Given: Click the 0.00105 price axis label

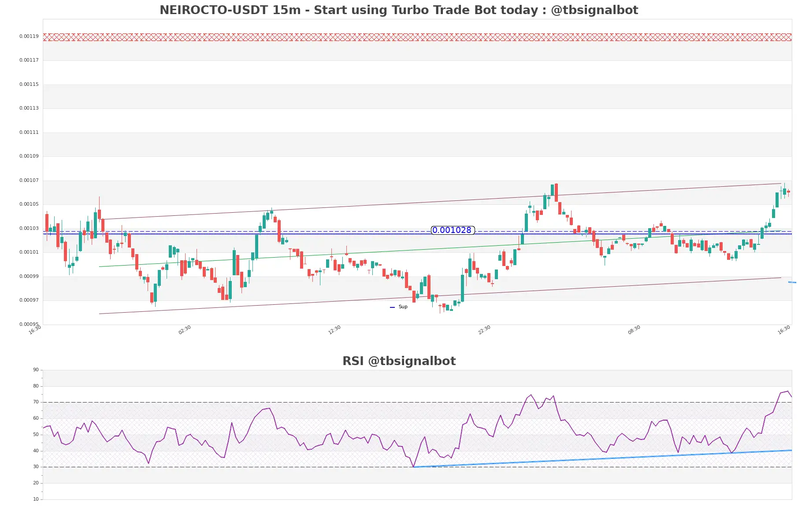Looking at the screenshot, I should pos(29,204).
